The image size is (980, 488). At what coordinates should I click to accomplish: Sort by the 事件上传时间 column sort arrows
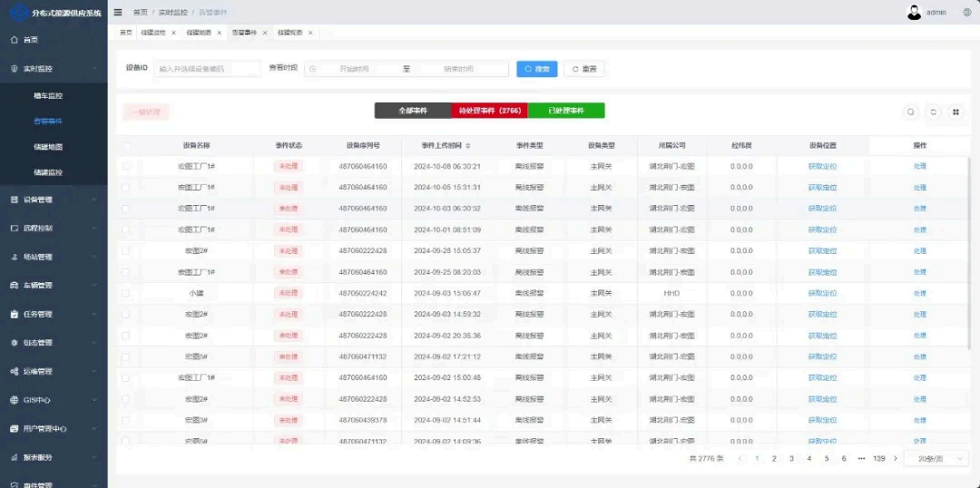(x=468, y=146)
